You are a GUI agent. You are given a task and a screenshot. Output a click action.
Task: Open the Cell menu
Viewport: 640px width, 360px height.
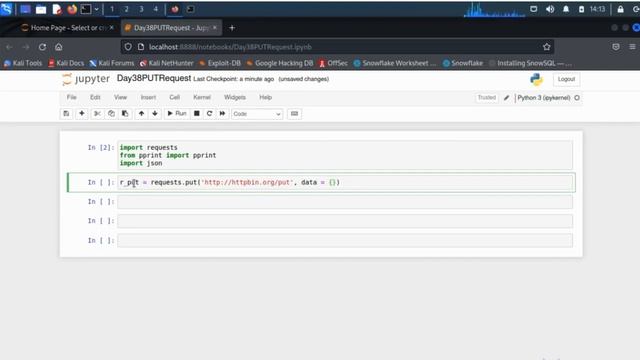175,97
